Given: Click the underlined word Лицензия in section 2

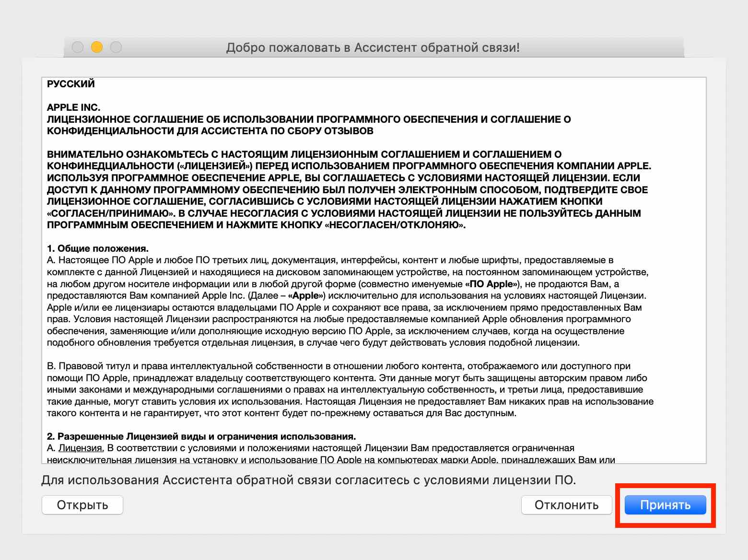Looking at the screenshot, I should (x=81, y=448).
